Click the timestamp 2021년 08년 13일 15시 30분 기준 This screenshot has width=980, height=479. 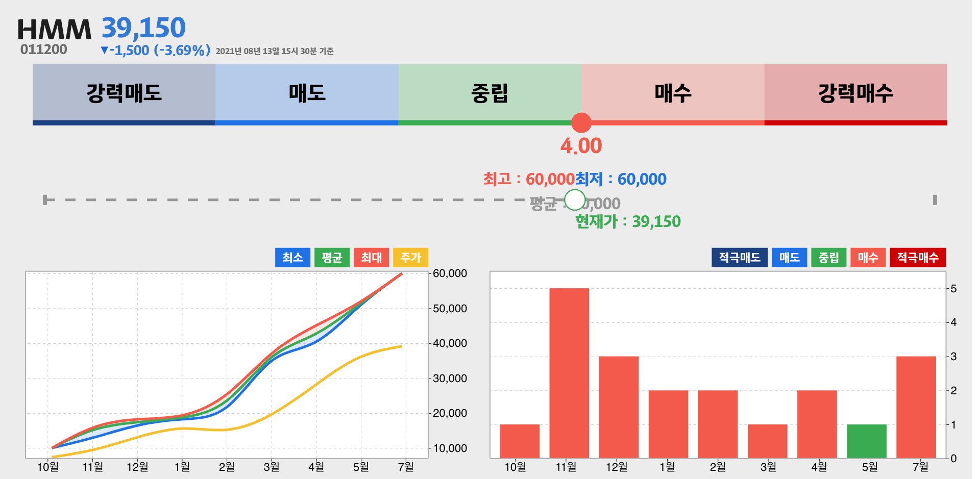point(275,51)
